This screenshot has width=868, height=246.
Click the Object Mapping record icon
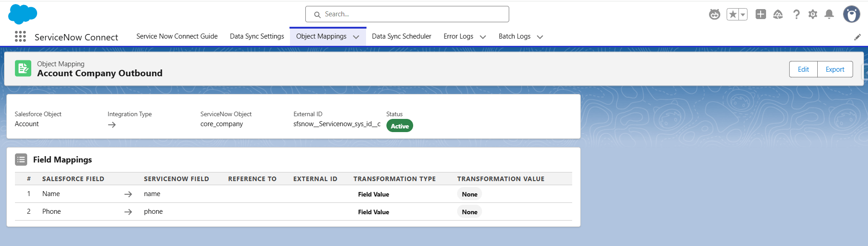[23, 69]
